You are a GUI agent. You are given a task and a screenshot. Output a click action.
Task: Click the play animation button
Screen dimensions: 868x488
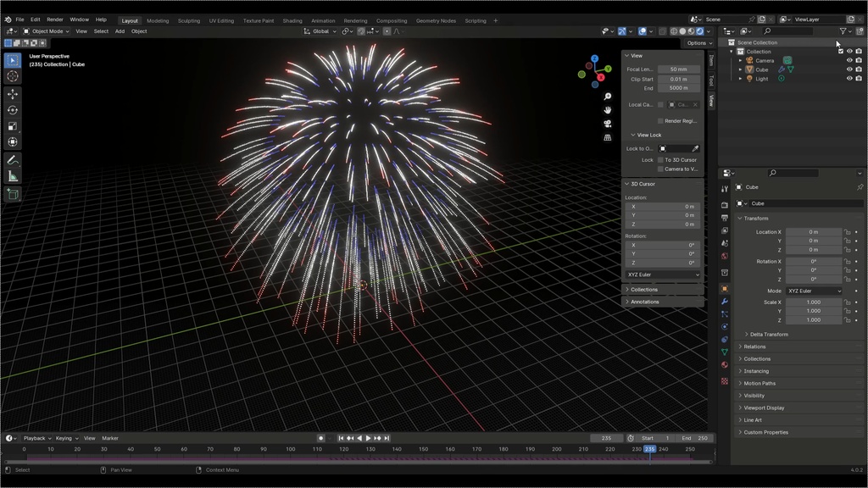point(368,438)
